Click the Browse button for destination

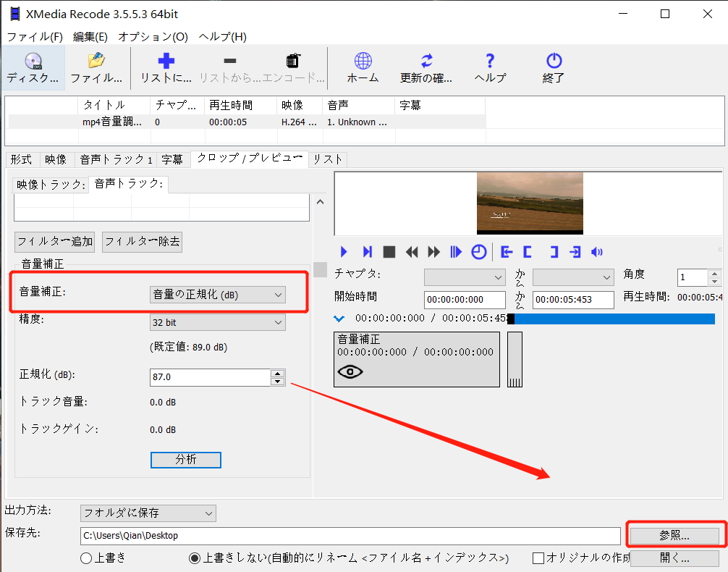point(674,536)
